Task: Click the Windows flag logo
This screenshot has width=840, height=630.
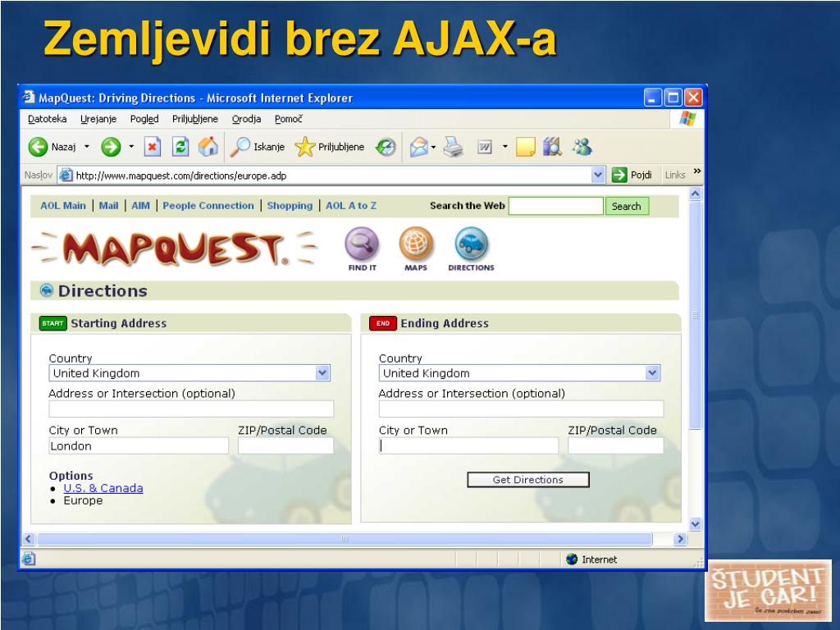Action: pos(687,118)
